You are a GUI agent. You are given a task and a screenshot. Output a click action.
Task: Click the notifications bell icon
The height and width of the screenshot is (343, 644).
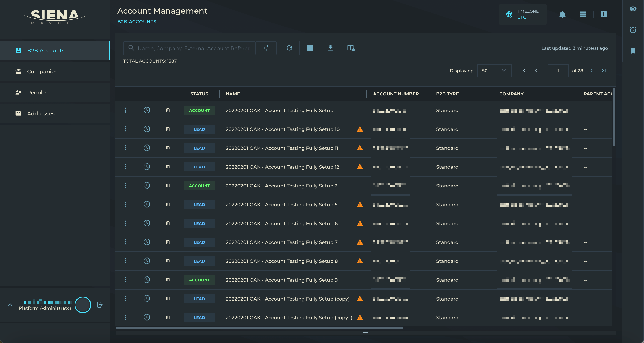click(562, 14)
